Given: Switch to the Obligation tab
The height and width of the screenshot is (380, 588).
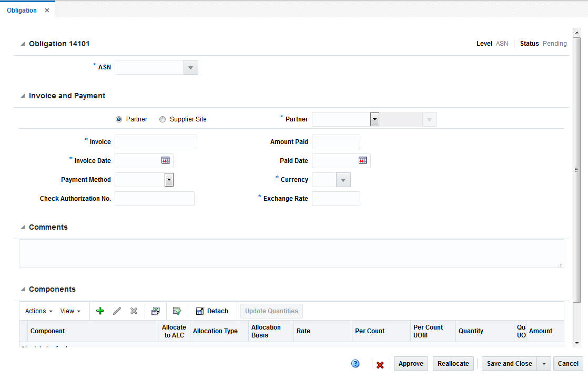Looking at the screenshot, I should click(22, 11).
